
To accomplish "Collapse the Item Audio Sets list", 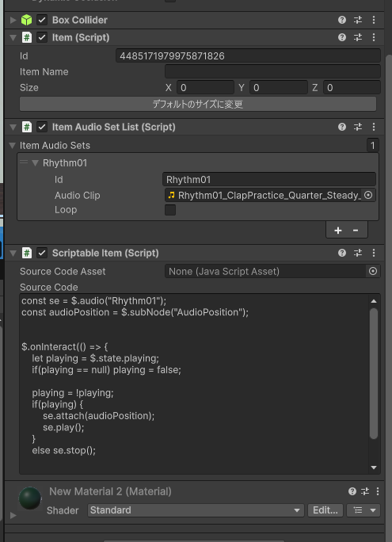I will click(x=13, y=146).
